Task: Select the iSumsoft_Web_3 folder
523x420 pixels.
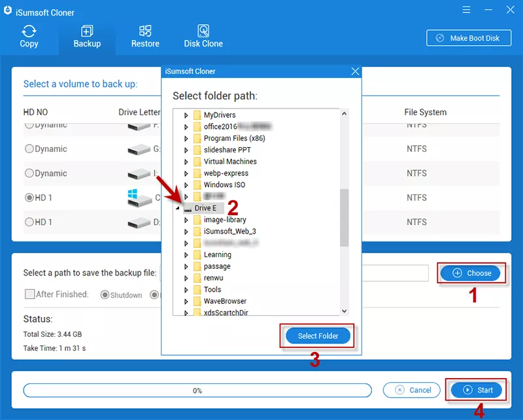Action: (x=229, y=232)
